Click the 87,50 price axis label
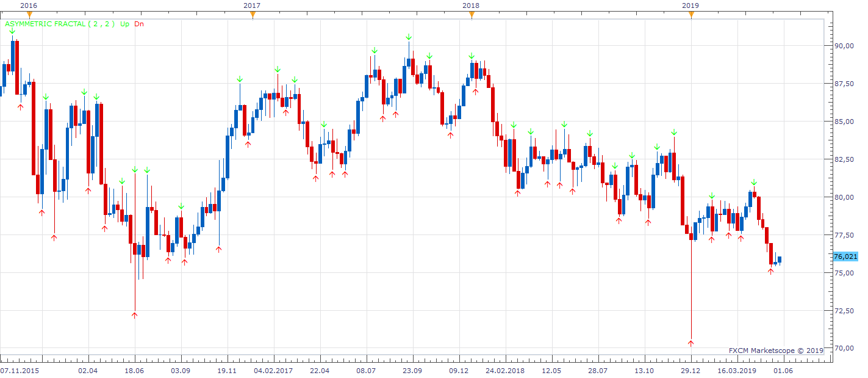 tap(845, 84)
